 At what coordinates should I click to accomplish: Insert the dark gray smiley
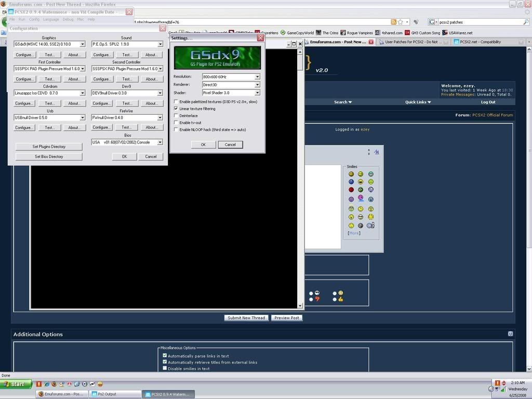(361, 225)
